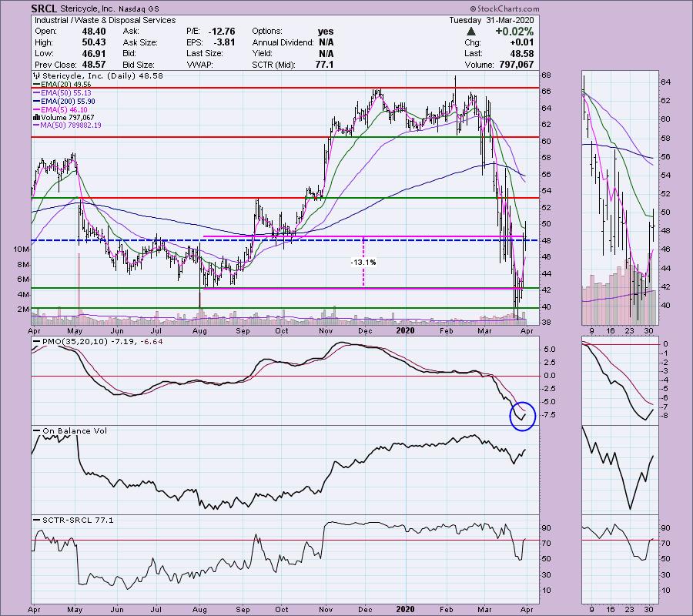The width and height of the screenshot is (693, 616).
Task: Click the 68 label on the main price axis
Action: coord(546,75)
